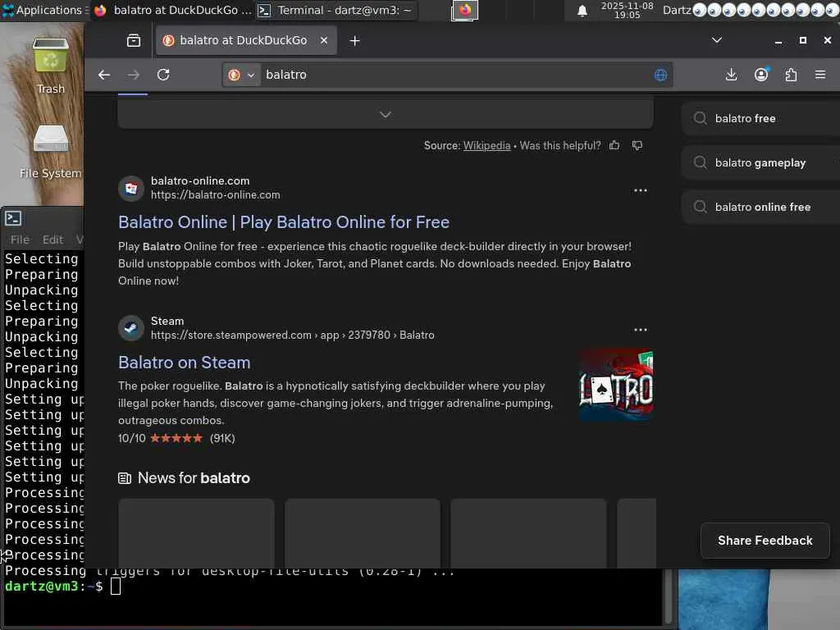Click the translate globe icon in address bar
The height and width of the screenshot is (630, 840).
point(660,75)
